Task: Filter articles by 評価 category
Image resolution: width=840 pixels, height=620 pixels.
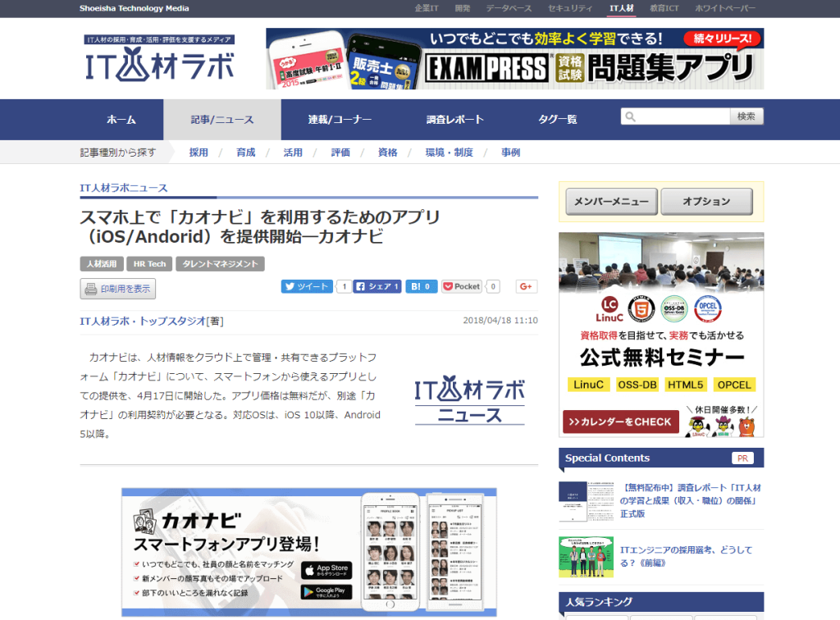Action: 340,153
